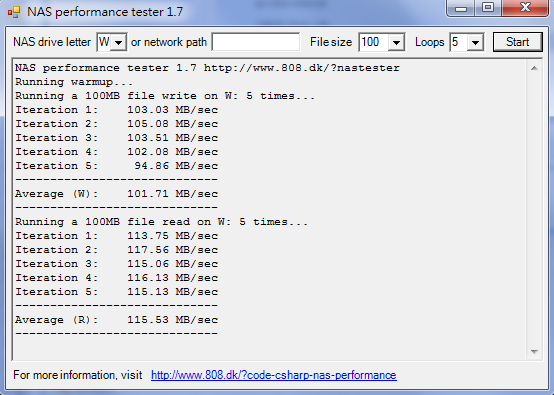This screenshot has height=395, width=554.
Task: Click the window title 'NAS performance tester 1.7'
Action: click(x=105, y=12)
